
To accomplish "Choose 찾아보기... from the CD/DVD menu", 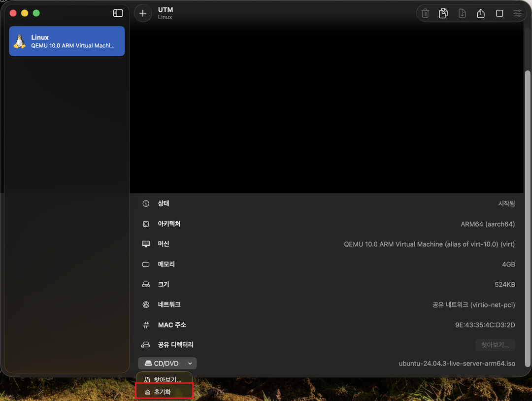I will tap(164, 380).
